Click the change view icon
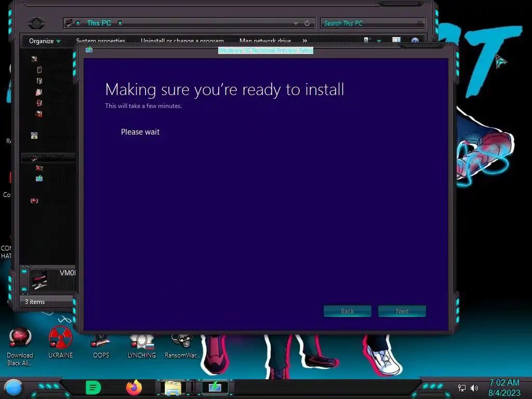This screenshot has width=532, height=399. (367, 41)
